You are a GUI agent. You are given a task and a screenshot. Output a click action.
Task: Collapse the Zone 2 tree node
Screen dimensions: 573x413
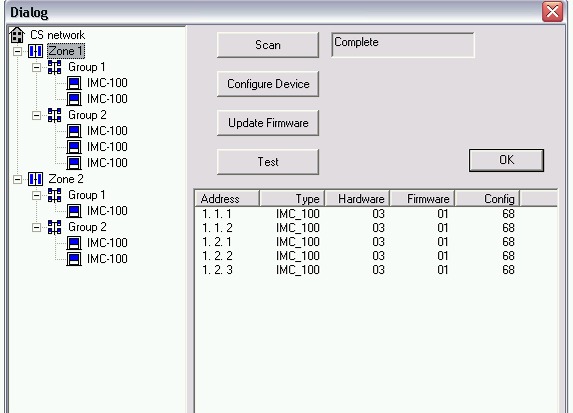click(x=17, y=179)
